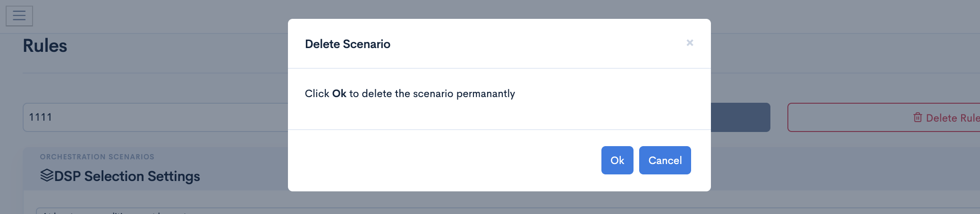
Task: Click the Delete Scenario dialog title
Action: click(347, 44)
